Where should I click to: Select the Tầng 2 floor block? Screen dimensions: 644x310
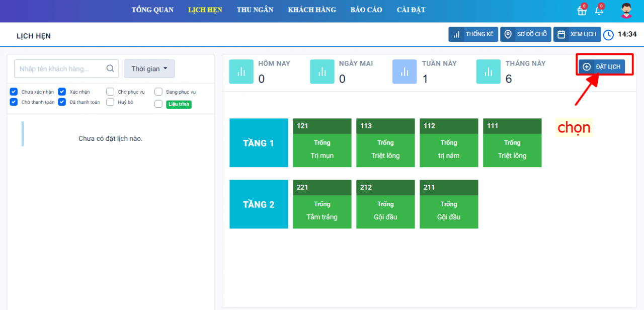tap(259, 204)
